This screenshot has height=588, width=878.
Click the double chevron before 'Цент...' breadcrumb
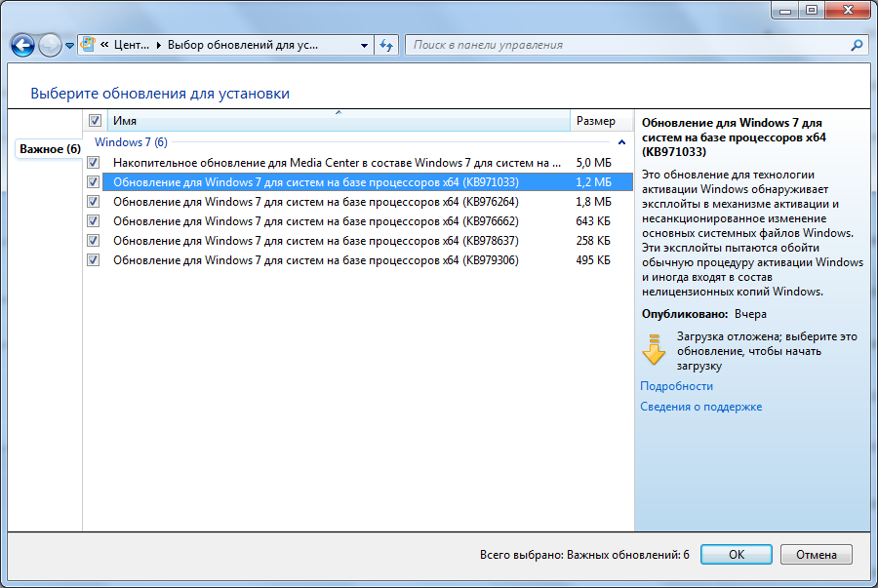click(x=104, y=45)
